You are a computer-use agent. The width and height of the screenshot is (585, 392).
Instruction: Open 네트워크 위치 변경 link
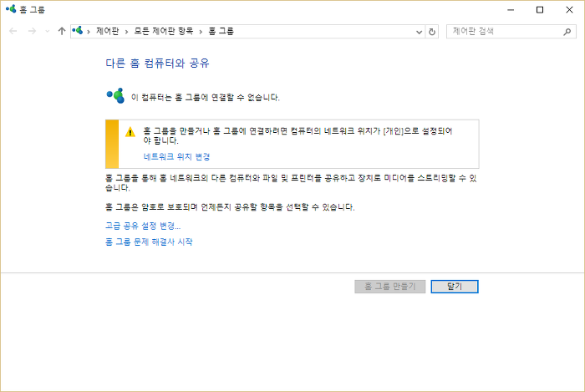177,156
